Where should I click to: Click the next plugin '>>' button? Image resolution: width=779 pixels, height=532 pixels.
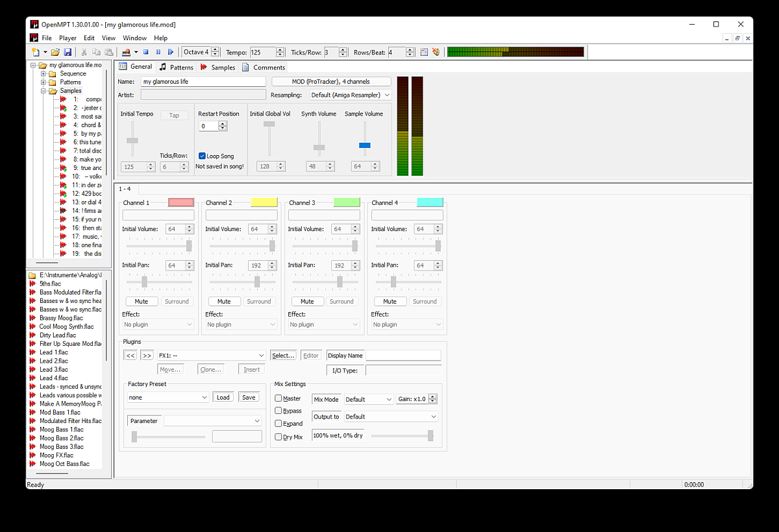point(147,356)
